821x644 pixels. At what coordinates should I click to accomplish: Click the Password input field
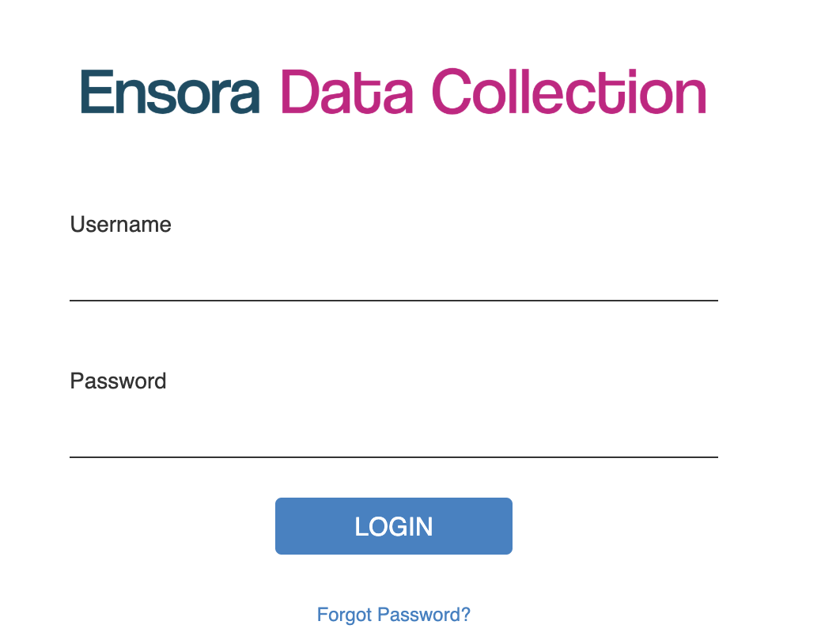[394, 434]
